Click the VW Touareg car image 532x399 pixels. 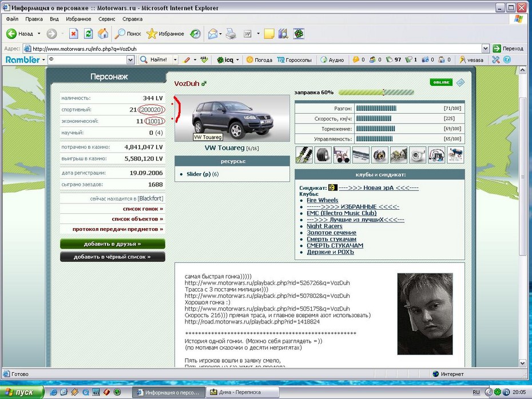tap(232, 118)
